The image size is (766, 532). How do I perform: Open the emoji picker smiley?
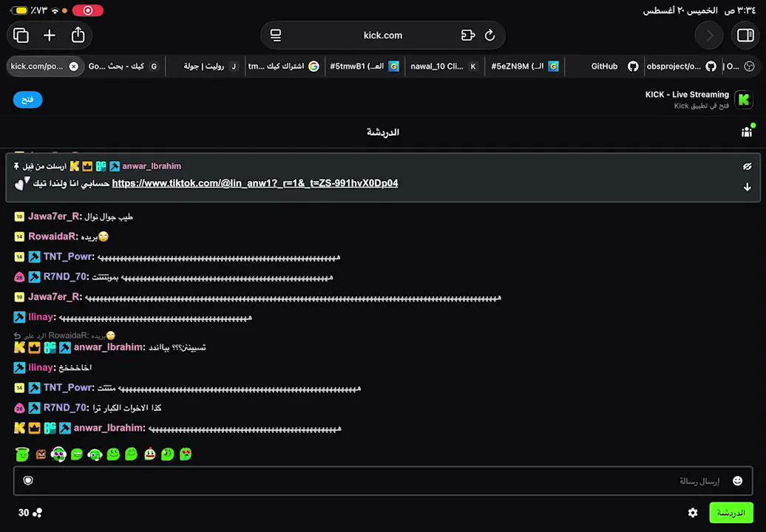[738, 481]
